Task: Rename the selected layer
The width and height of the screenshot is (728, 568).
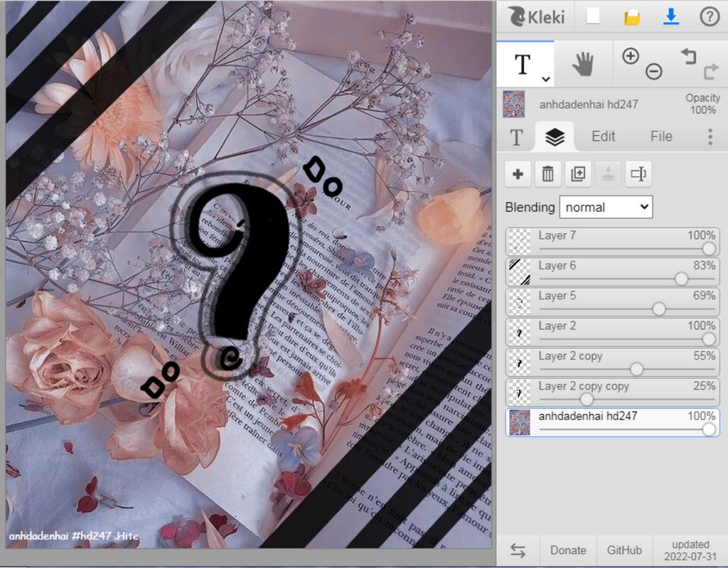Action: pyautogui.click(x=638, y=174)
